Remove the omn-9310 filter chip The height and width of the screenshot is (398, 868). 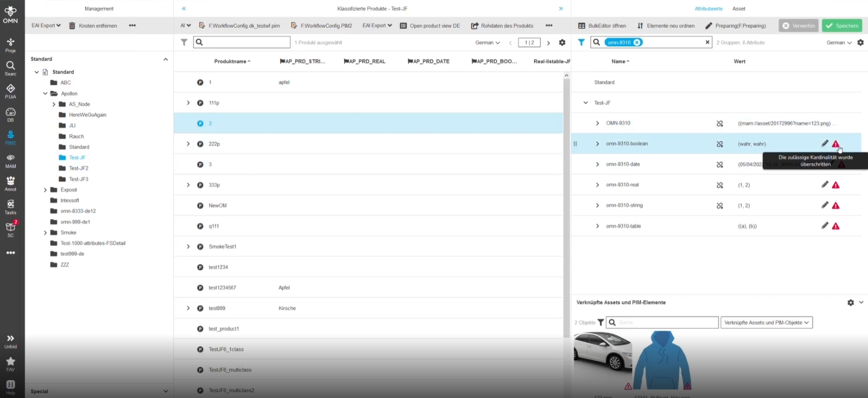636,43
